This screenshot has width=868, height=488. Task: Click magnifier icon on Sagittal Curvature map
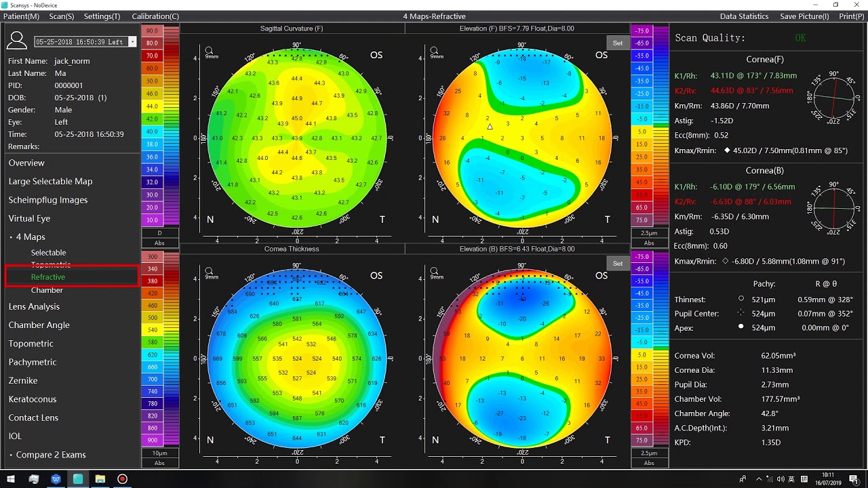[209, 51]
